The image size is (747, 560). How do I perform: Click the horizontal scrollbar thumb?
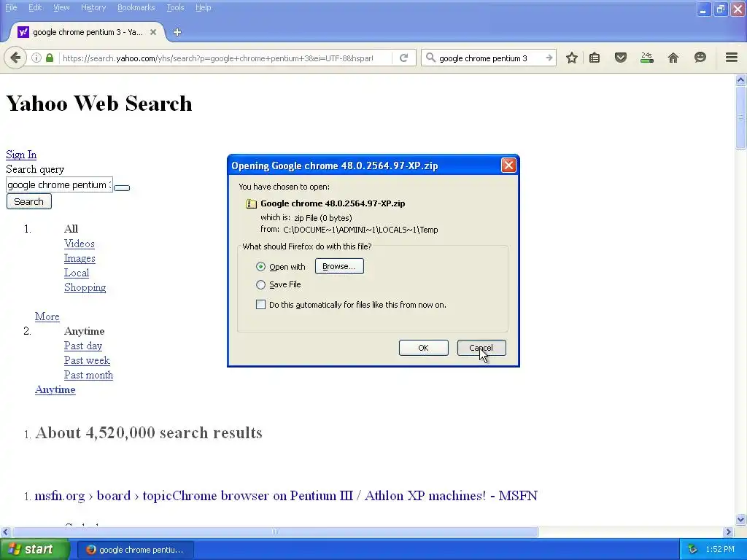tap(274, 532)
